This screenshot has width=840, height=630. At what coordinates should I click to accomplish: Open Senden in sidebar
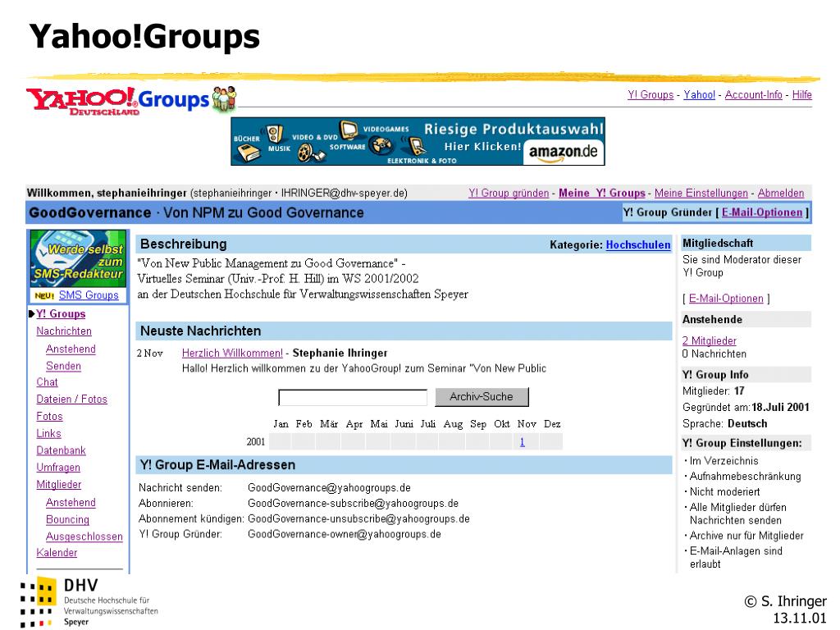coord(63,367)
